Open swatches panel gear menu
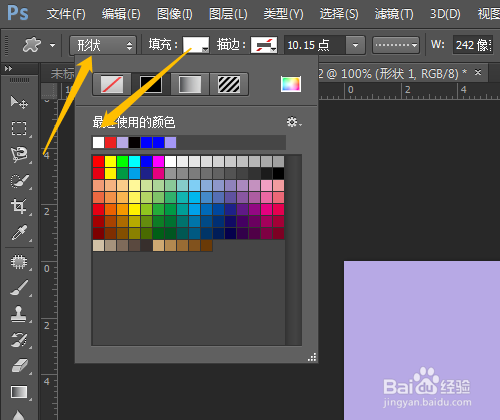 click(x=294, y=122)
